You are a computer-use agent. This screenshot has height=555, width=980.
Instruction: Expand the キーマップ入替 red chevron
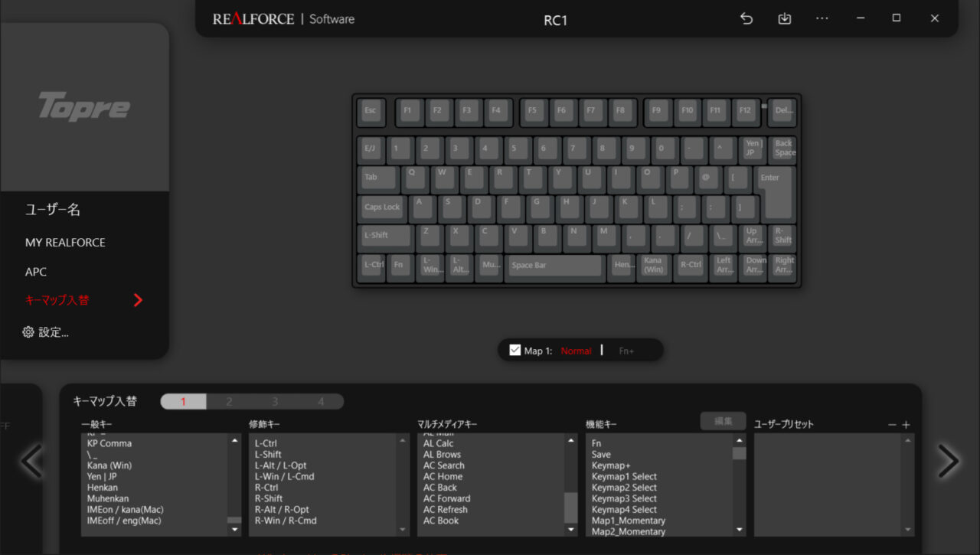138,300
